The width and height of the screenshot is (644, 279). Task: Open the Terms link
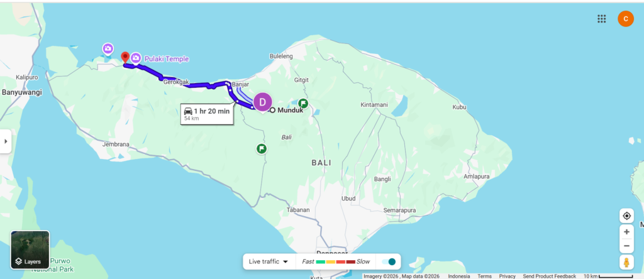(484, 276)
